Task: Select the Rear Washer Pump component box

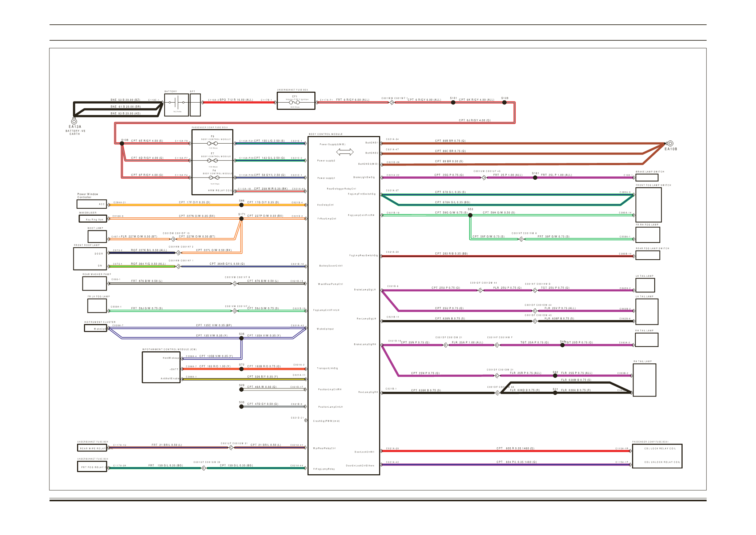Action: click(94, 283)
